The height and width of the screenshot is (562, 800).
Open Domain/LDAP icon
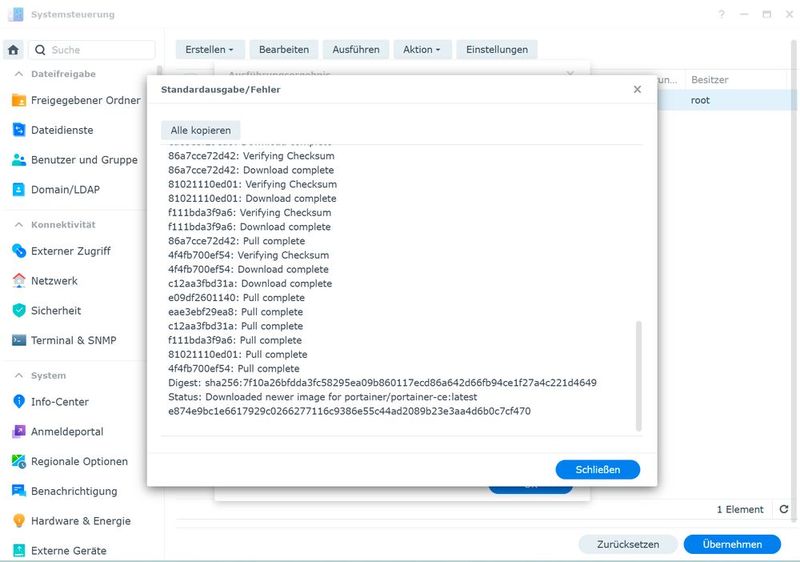pos(19,189)
